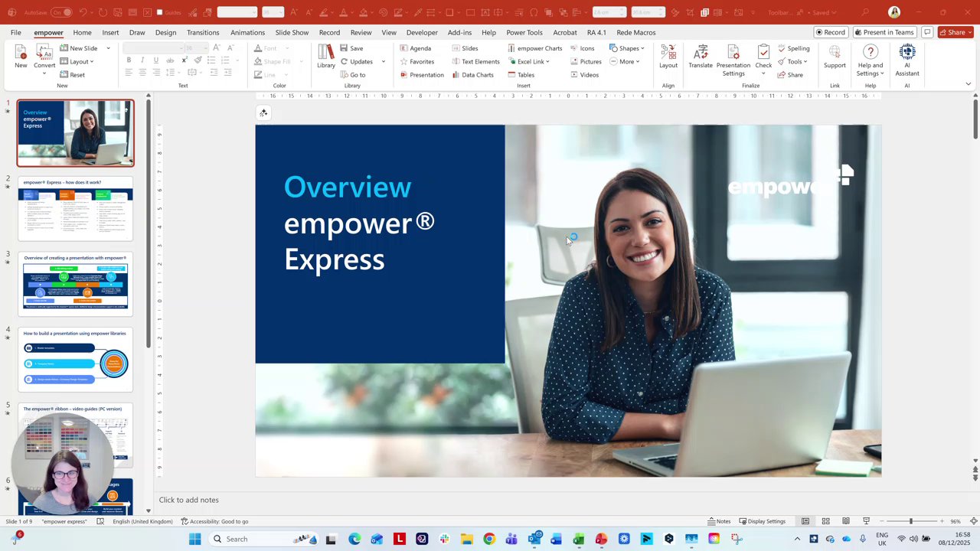The height and width of the screenshot is (551, 980).
Task: Open the Tools dropdown
Action: pyautogui.click(x=792, y=61)
